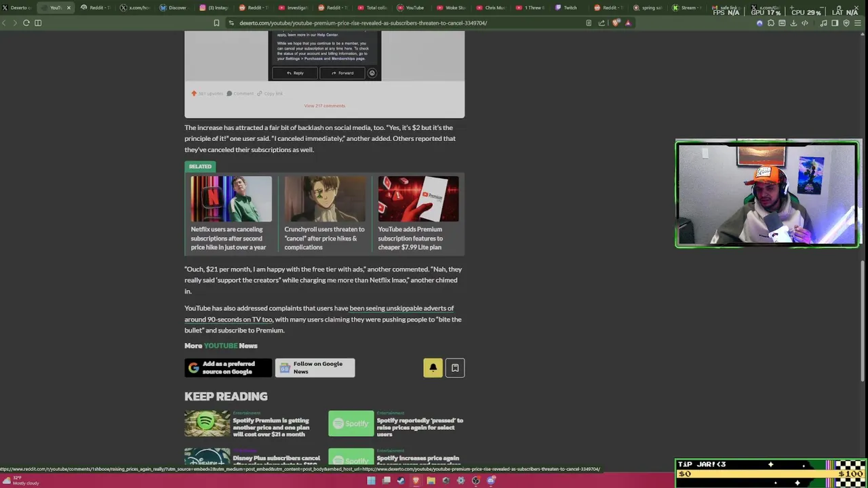Click Add as a preferred source on Google
This screenshot has height=488, width=868.
pyautogui.click(x=228, y=368)
